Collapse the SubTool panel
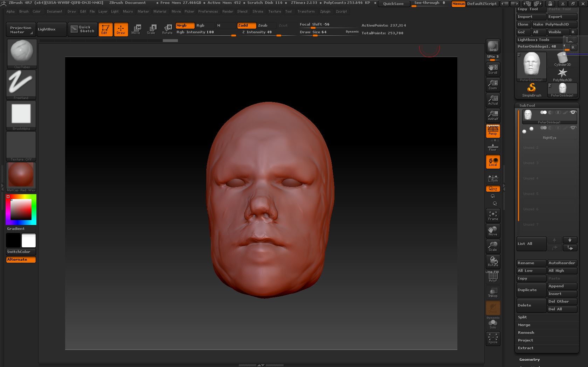 tap(527, 105)
